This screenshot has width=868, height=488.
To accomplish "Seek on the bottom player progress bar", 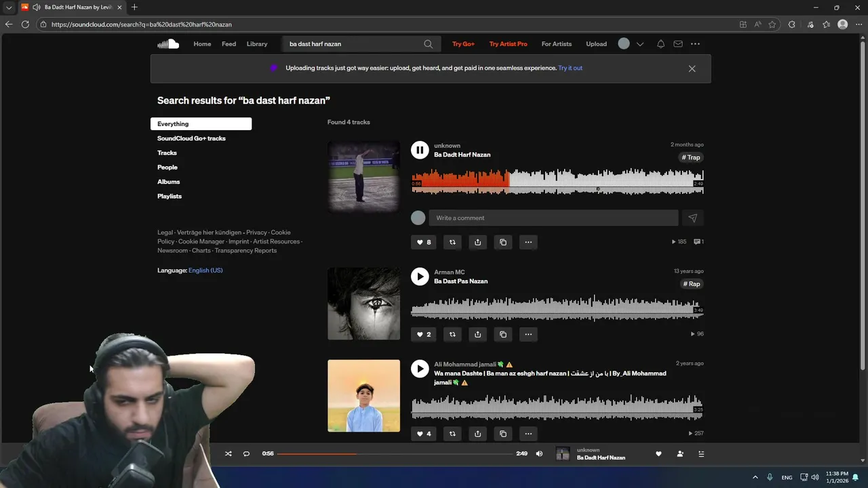I will [x=395, y=454].
